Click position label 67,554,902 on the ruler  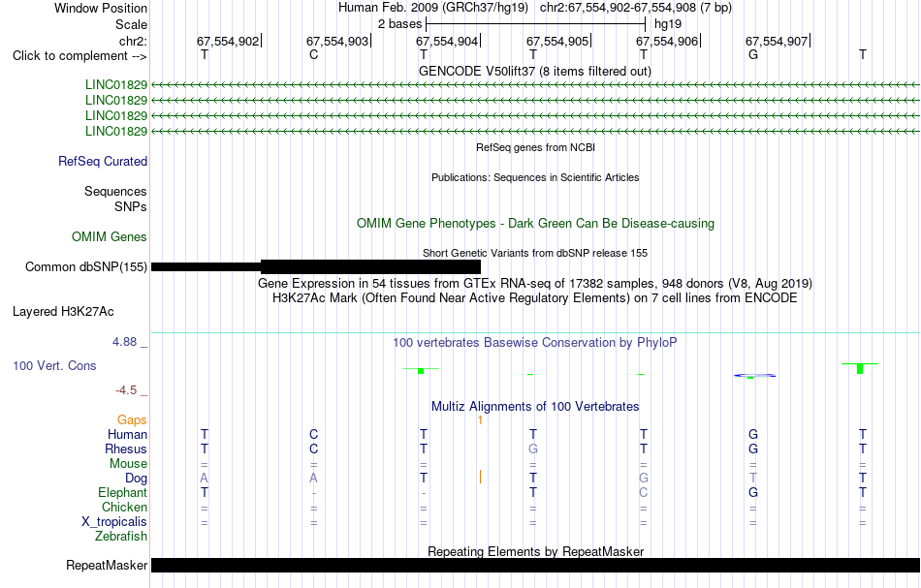click(227, 41)
